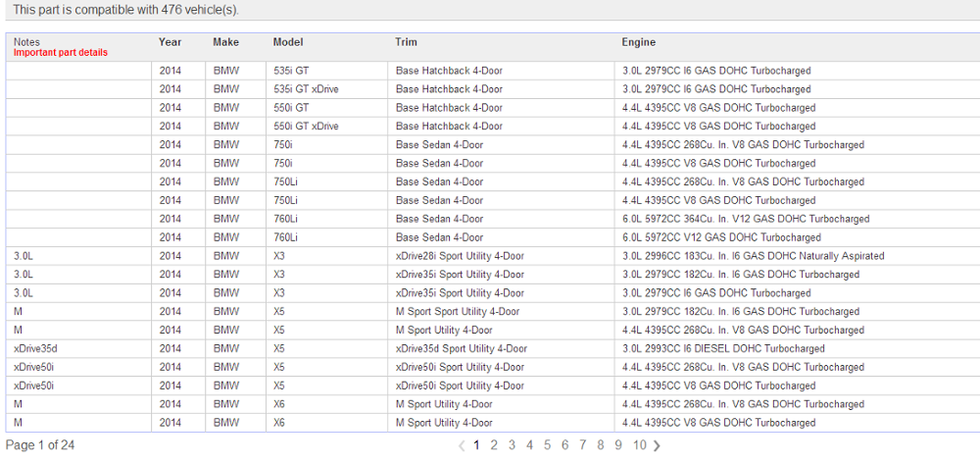Select page 7 in pagination

coord(582,445)
